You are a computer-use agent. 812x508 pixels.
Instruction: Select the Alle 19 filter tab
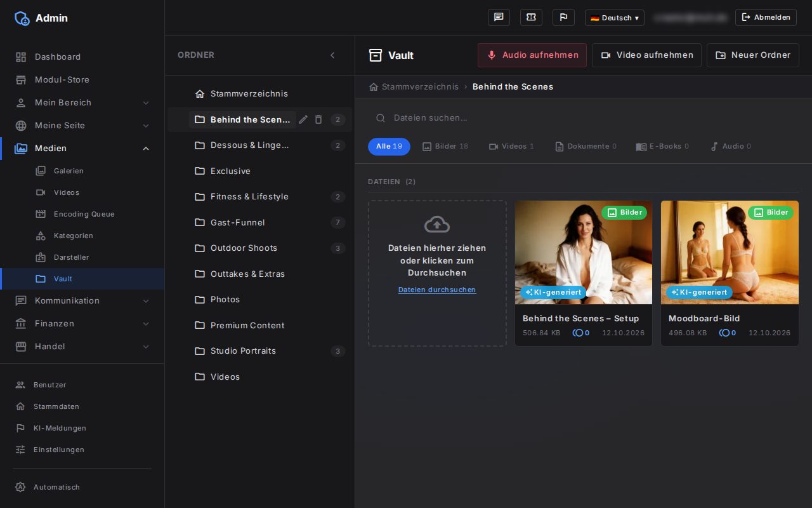tap(389, 147)
